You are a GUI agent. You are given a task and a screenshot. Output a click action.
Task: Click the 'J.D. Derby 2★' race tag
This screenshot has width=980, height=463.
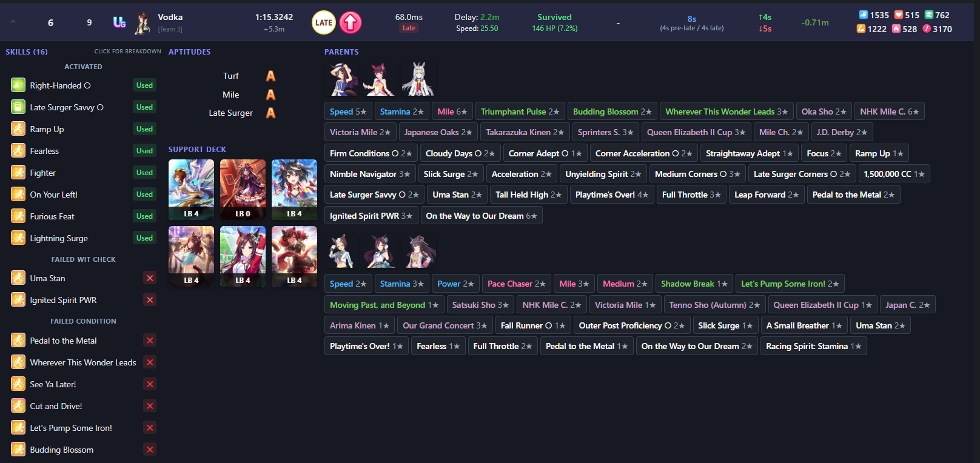point(842,132)
